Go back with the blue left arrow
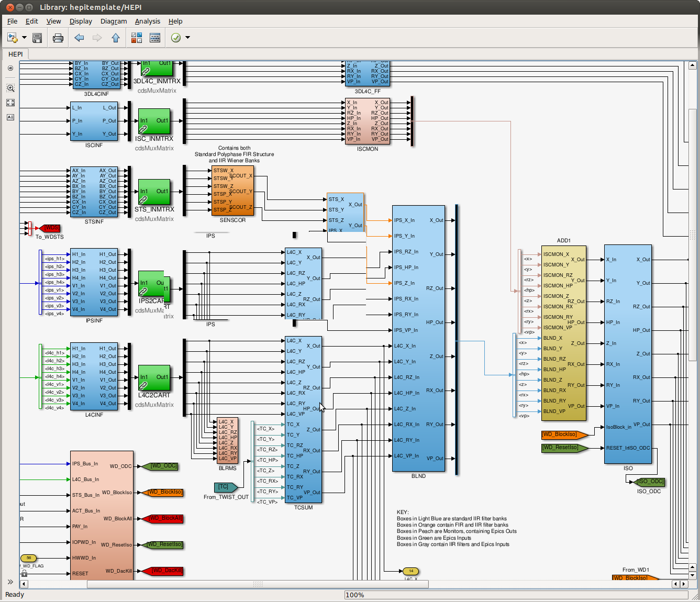700x602 pixels. click(x=79, y=38)
